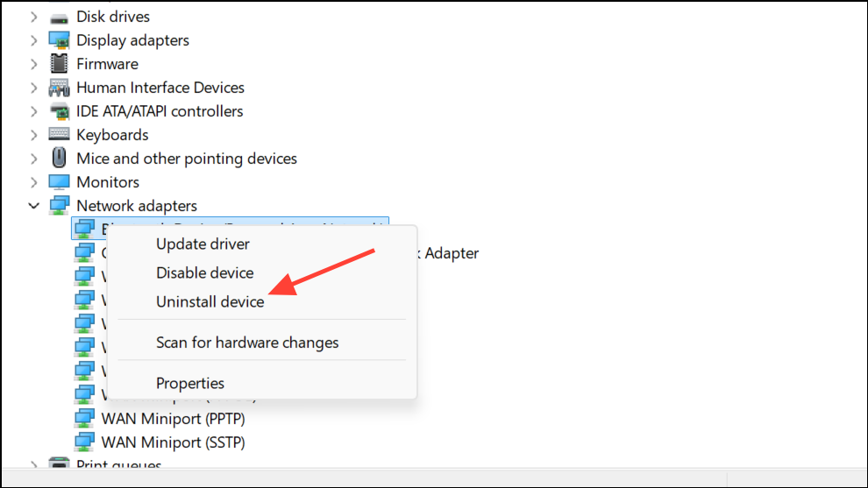The width and height of the screenshot is (868, 488).
Task: Choose Update driver from context menu
Action: click(x=203, y=244)
